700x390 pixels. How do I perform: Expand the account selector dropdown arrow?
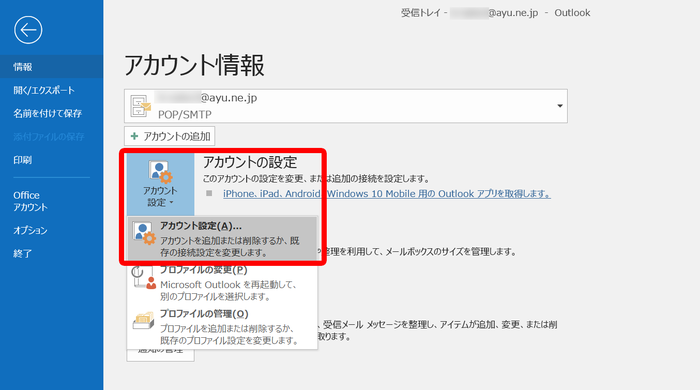(559, 106)
